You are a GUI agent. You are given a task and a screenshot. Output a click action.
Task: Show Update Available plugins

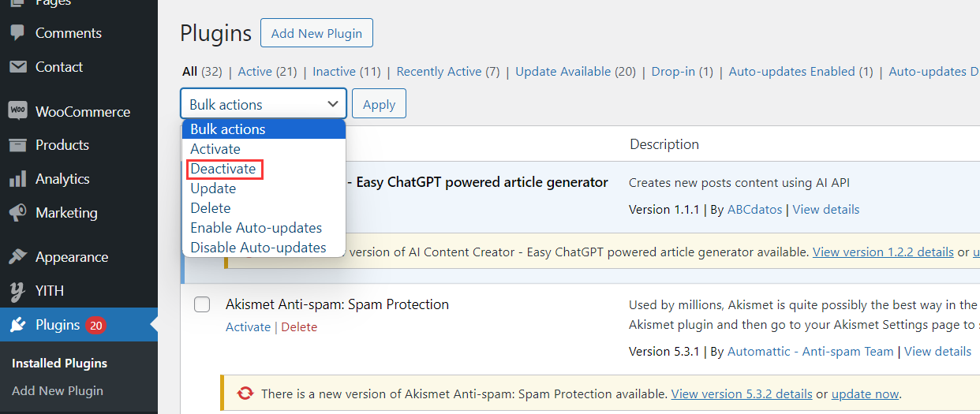563,72
